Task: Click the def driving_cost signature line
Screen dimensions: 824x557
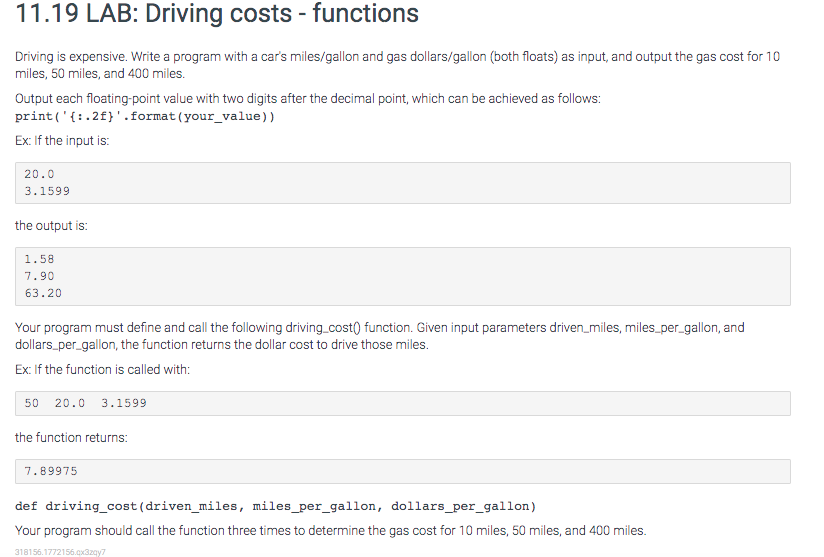Action: coord(276,506)
